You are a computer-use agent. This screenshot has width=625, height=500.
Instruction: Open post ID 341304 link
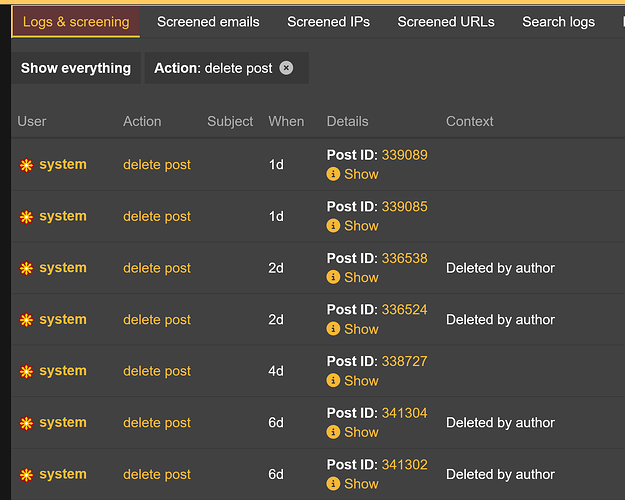coord(405,413)
